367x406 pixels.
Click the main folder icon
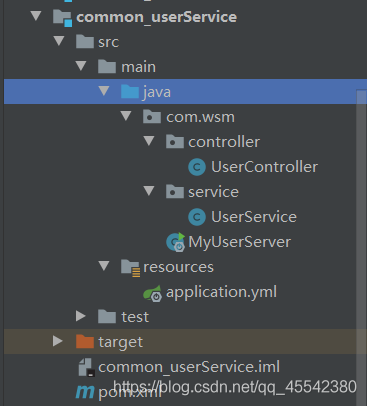point(107,67)
